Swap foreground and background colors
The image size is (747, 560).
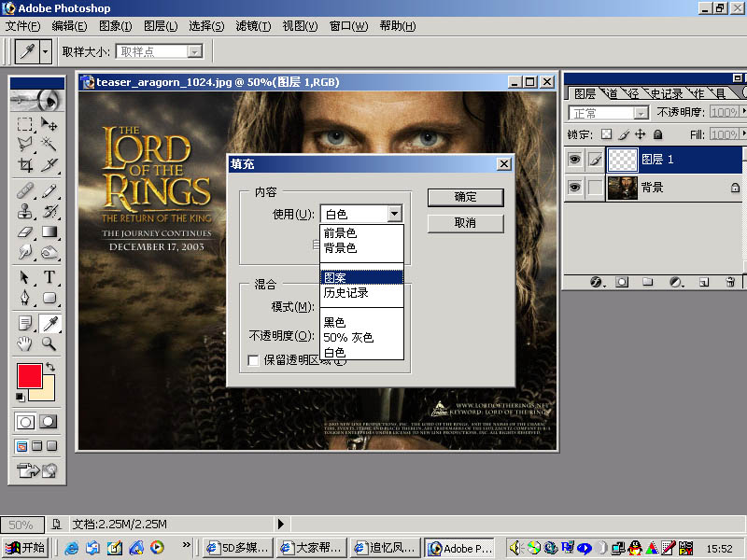50,367
